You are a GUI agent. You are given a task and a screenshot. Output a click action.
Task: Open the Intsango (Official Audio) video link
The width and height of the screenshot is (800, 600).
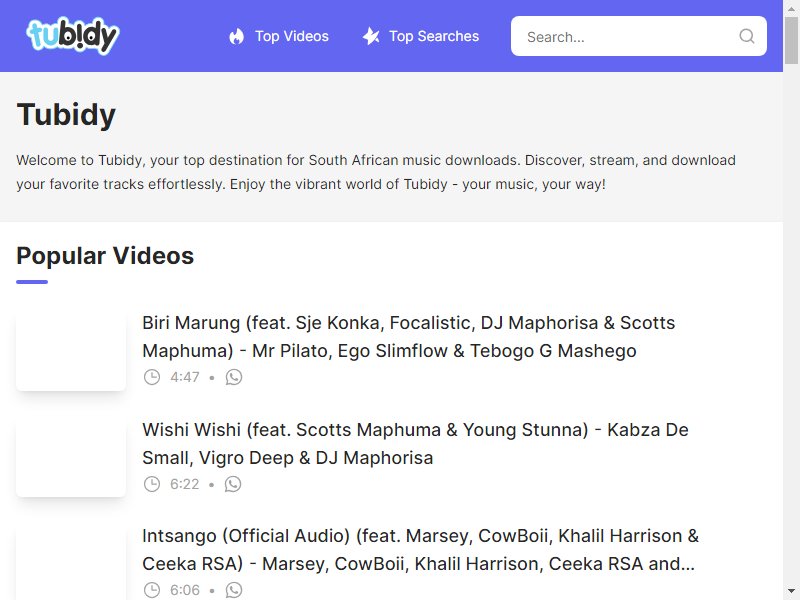coord(420,549)
